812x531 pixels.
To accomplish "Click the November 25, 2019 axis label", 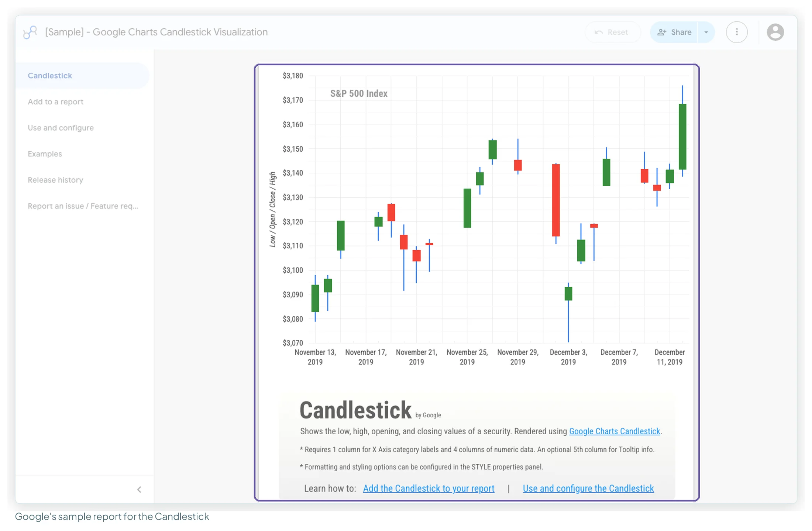I will pos(467,357).
